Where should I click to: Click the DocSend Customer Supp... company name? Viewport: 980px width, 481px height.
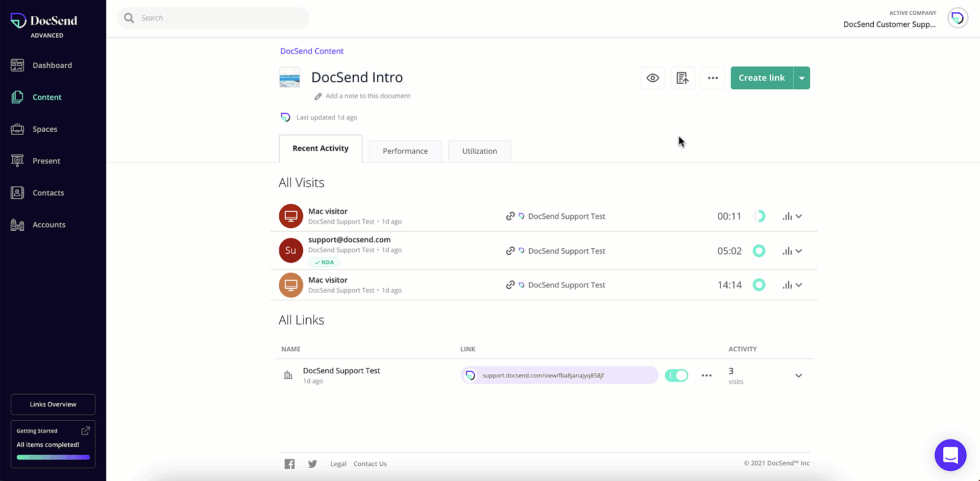coord(889,24)
